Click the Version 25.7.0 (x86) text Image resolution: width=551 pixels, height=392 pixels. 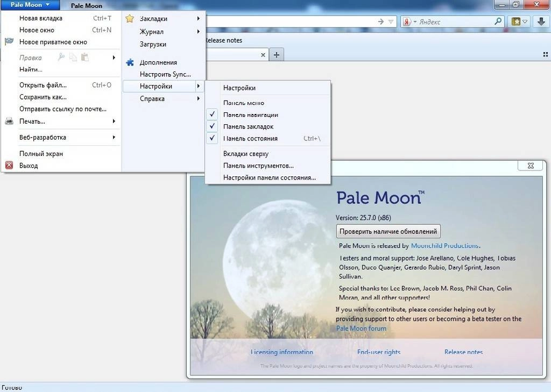[x=363, y=218]
